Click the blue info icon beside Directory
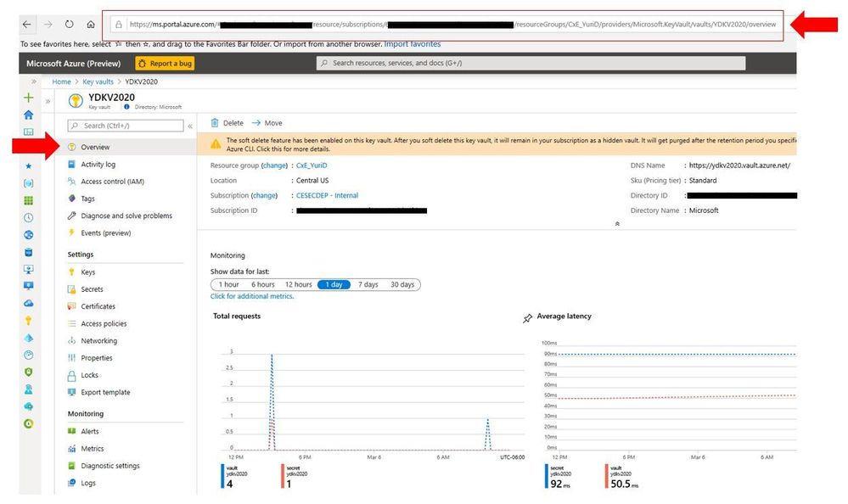848x504 pixels. 126,107
